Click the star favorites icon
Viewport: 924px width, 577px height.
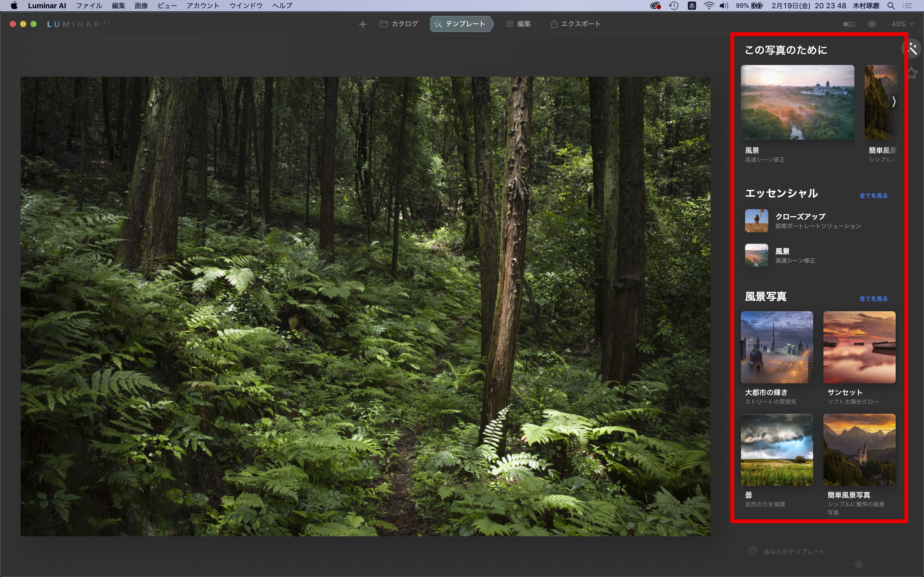coord(913,73)
